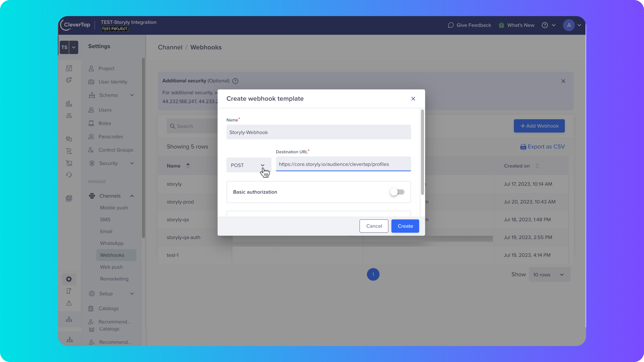Screen dimensions: 644x362
Task: Click the gift icon next to What's New
Action: coord(501,25)
